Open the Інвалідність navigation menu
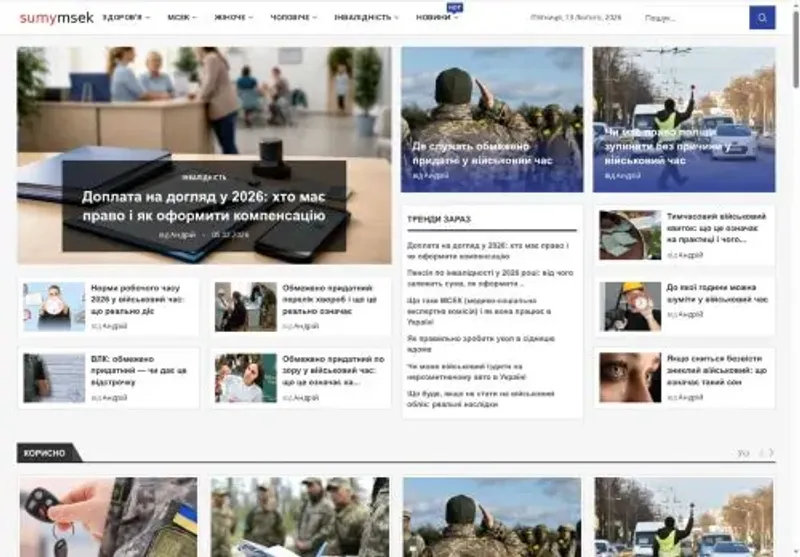The width and height of the screenshot is (800, 557). tap(366, 17)
